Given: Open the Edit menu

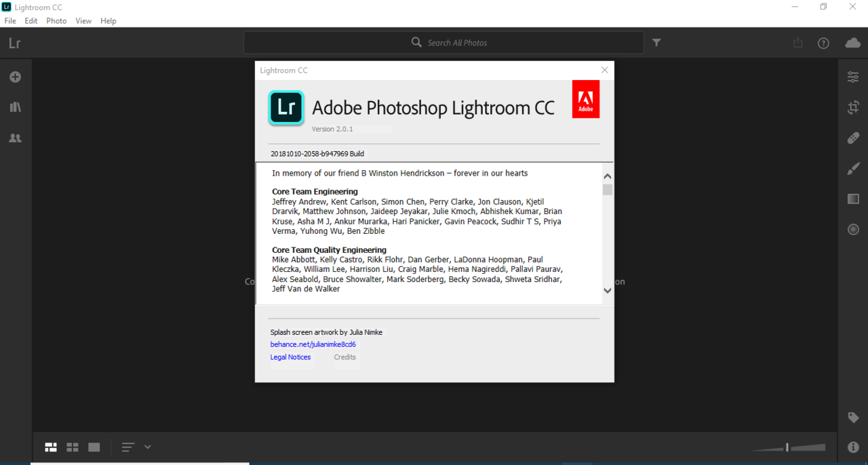Looking at the screenshot, I should pyautogui.click(x=31, y=21).
